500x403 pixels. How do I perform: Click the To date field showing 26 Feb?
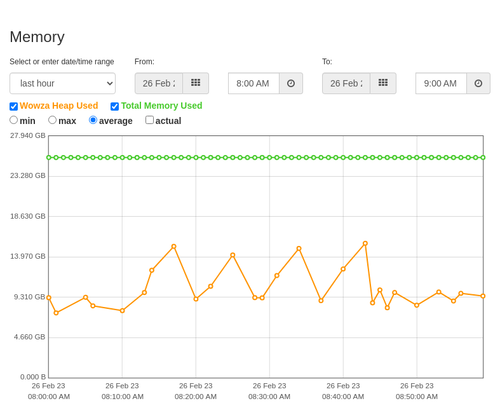pyautogui.click(x=346, y=83)
